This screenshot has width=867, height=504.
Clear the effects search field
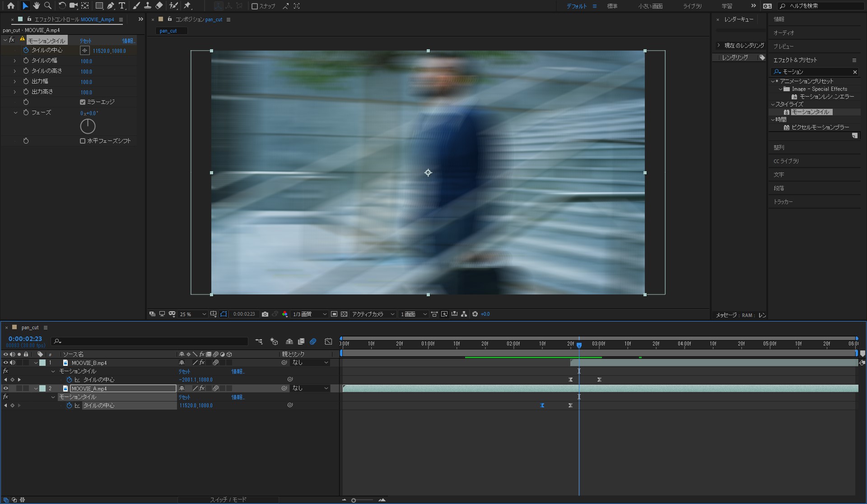coord(855,72)
